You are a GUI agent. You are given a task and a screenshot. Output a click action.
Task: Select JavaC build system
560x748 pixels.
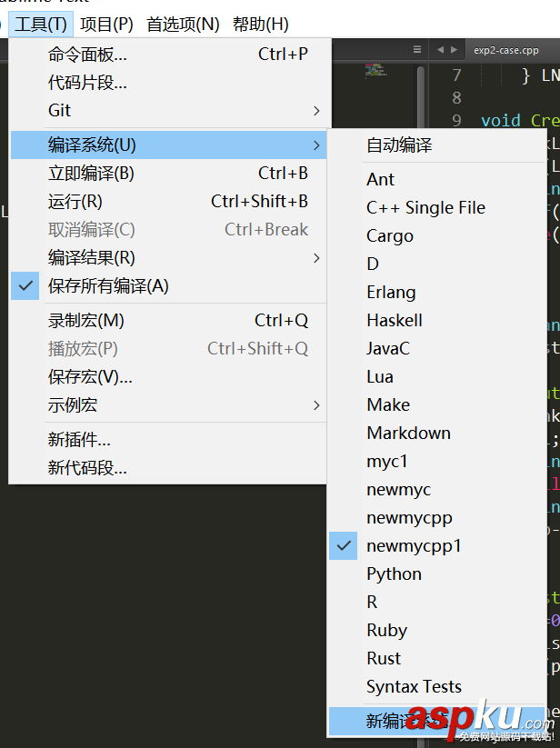tap(437, 348)
